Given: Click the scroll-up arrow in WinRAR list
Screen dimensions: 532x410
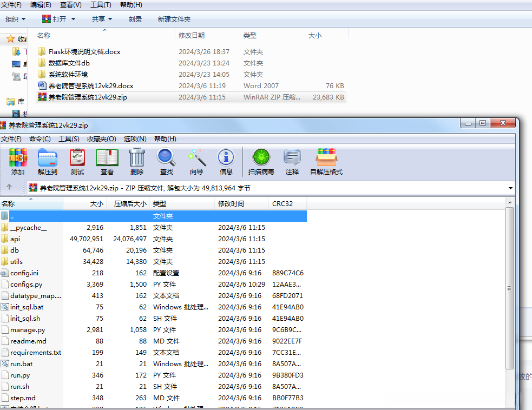Looking at the screenshot, I should [509, 202].
